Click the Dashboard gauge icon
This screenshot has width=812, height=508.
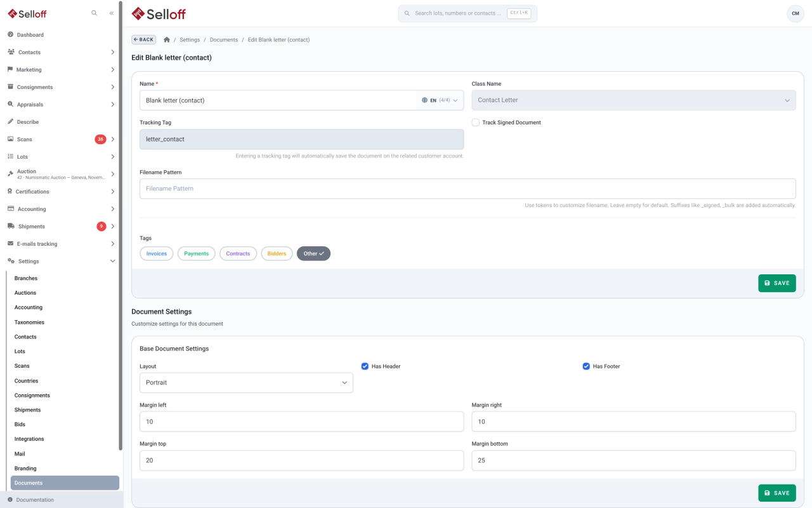pyautogui.click(x=10, y=34)
